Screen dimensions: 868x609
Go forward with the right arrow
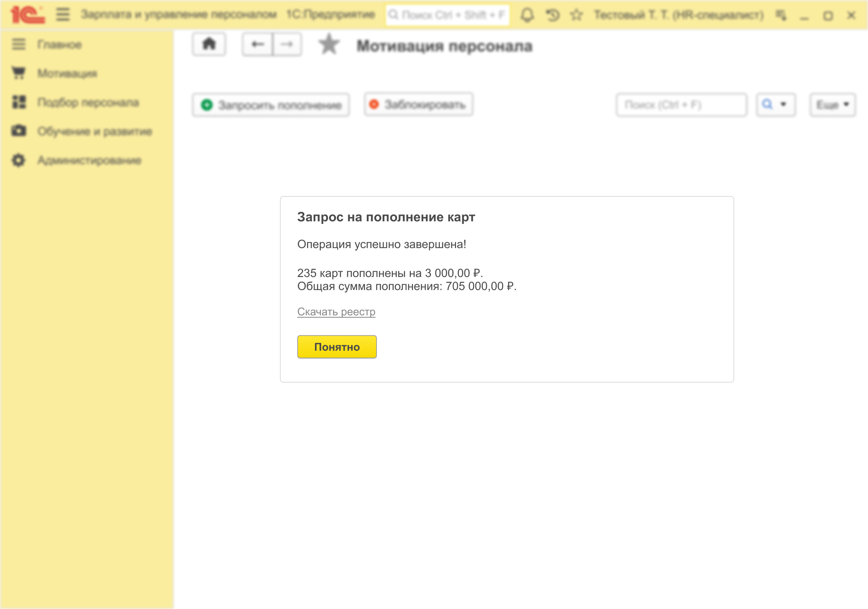point(287,44)
